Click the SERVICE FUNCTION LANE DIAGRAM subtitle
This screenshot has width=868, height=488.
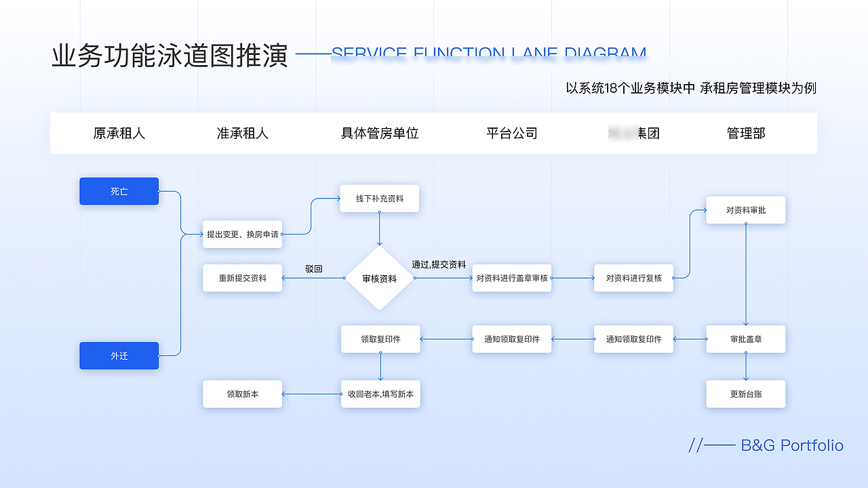pos(488,54)
